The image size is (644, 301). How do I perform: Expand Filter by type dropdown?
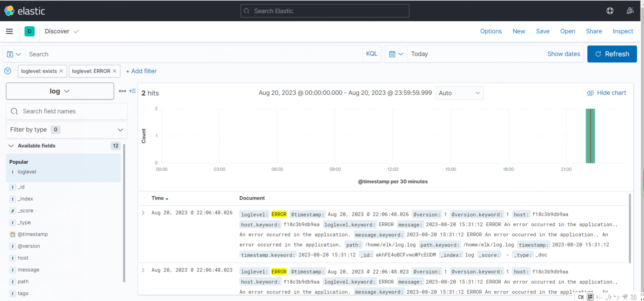pyautogui.click(x=66, y=130)
